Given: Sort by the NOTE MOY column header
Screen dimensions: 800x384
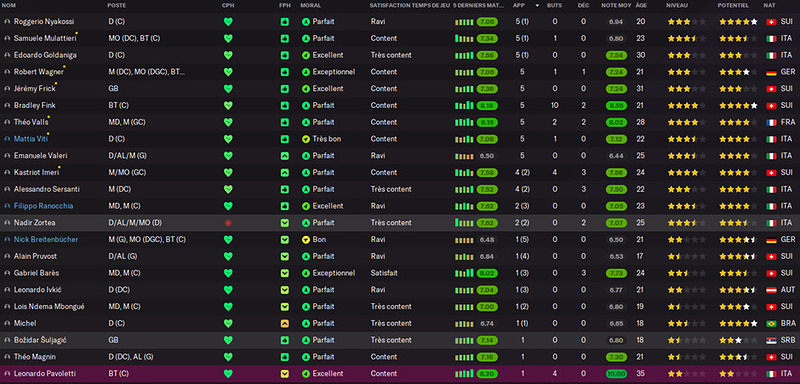Looking at the screenshot, I should tap(616, 5).
